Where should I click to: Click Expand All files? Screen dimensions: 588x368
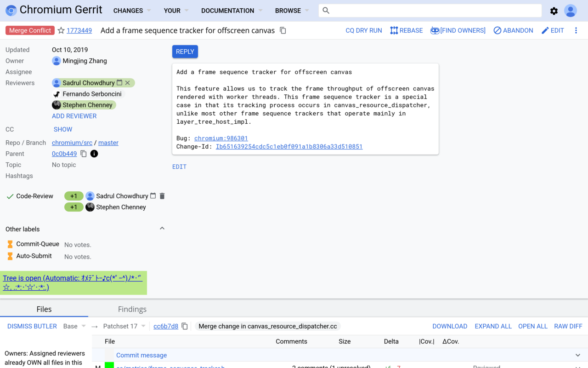pos(493,326)
